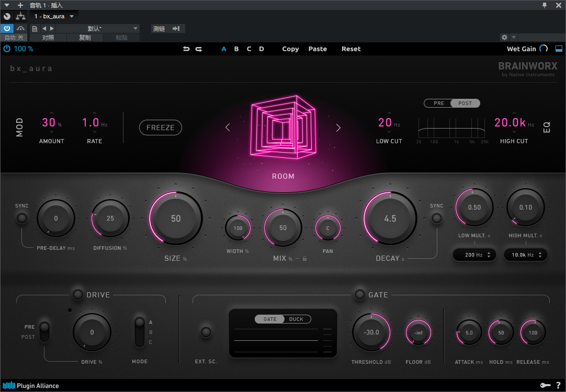Click the HIGH CUT down chevron
Viewport: 566px width, 392px height.
click(x=514, y=132)
